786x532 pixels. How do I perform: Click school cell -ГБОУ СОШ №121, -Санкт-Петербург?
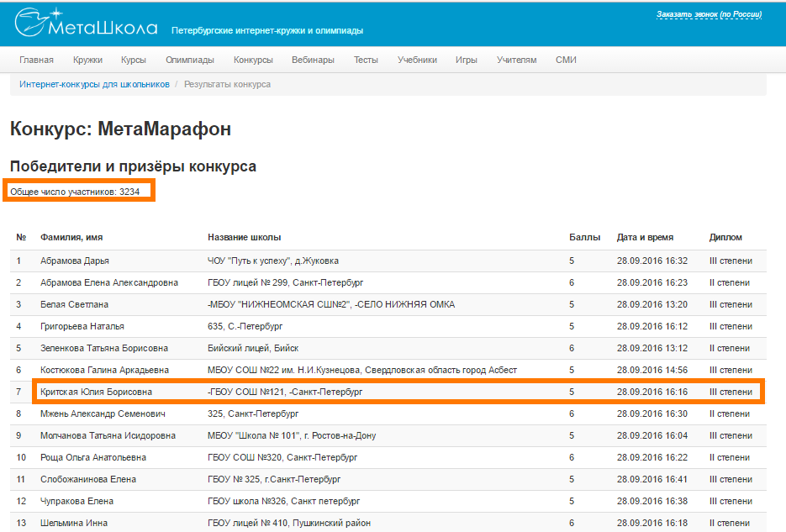285,392
